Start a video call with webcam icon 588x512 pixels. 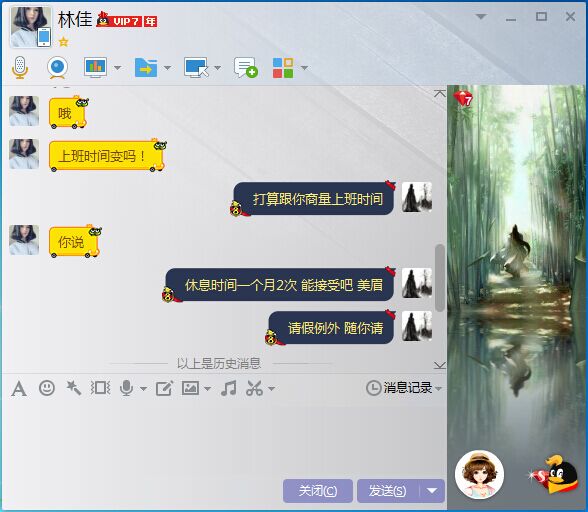point(57,68)
